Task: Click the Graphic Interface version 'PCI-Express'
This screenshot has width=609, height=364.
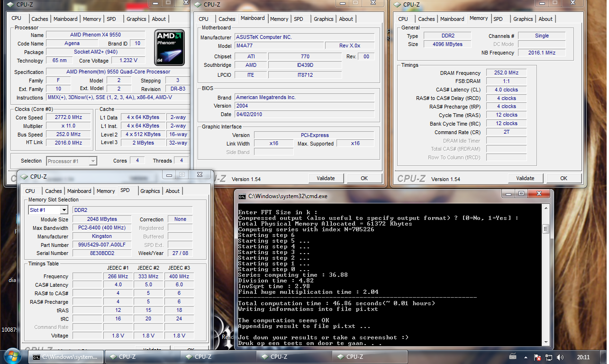Action: (314, 135)
